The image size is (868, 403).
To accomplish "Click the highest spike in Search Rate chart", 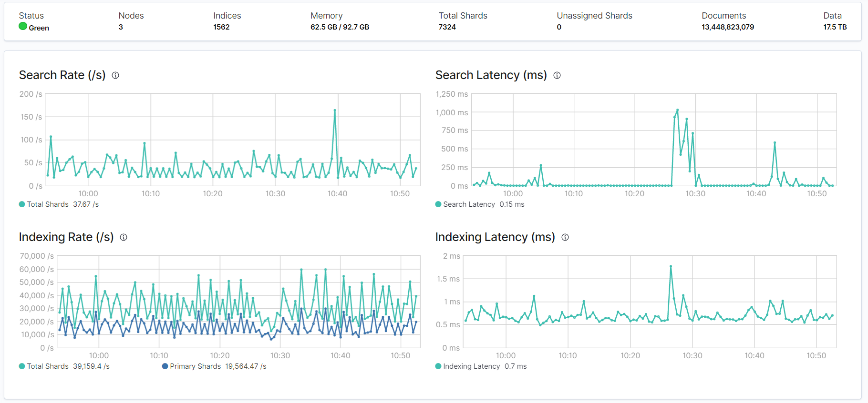I will (x=335, y=111).
